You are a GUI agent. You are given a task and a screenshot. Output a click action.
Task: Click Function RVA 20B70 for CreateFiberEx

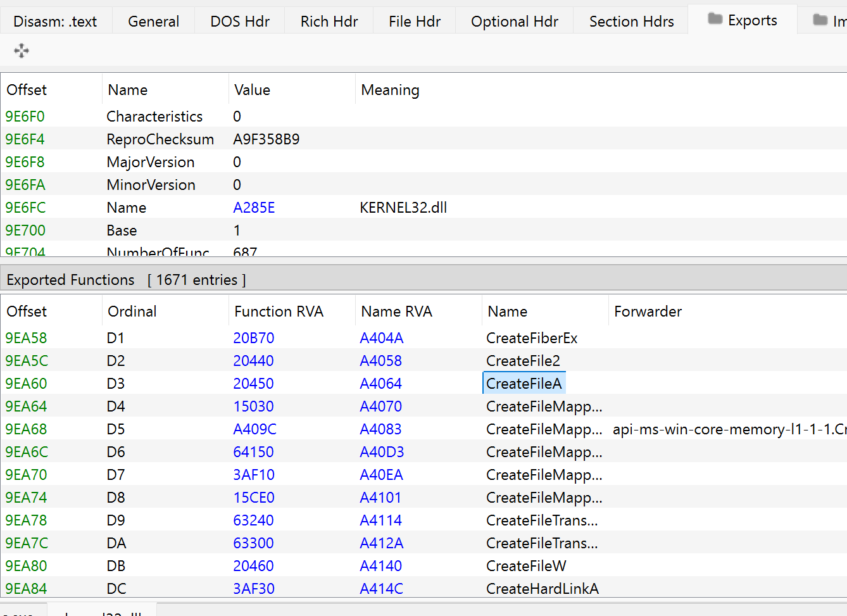[253, 338]
